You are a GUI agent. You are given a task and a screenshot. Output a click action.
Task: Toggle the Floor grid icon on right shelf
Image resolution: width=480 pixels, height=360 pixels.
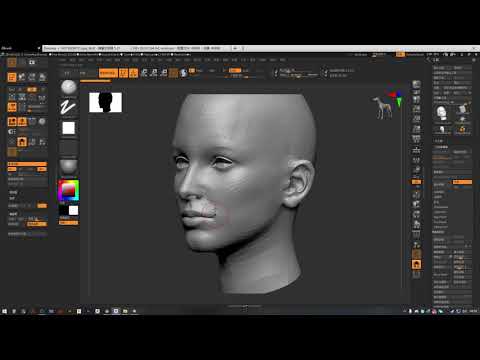[416, 151]
